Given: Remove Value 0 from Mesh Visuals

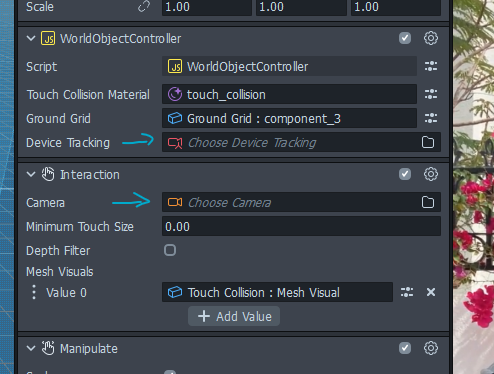Looking at the screenshot, I should coord(431,292).
